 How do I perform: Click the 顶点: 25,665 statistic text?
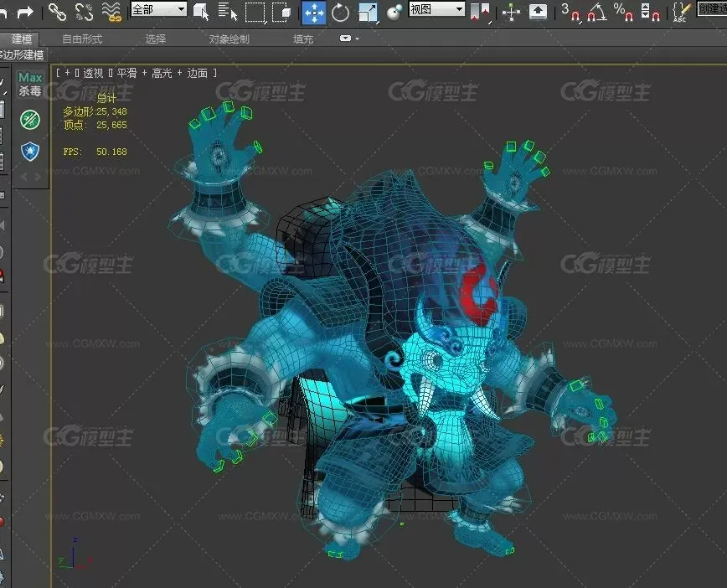click(95, 125)
